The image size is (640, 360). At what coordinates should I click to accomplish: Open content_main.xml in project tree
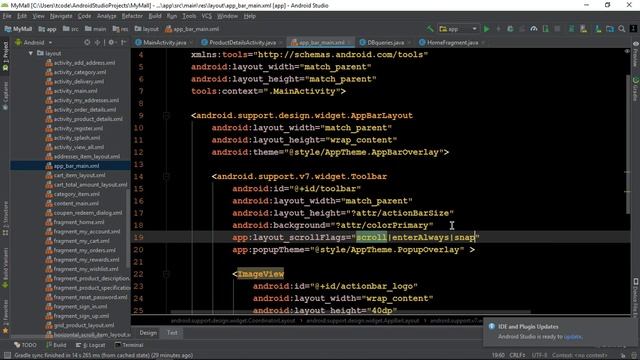[x=76, y=204]
